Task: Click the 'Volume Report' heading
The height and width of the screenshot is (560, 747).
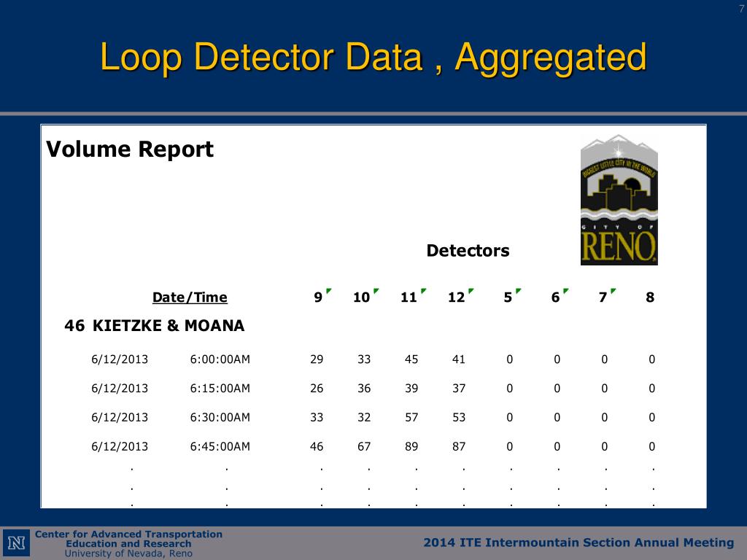Action: tap(130, 149)
